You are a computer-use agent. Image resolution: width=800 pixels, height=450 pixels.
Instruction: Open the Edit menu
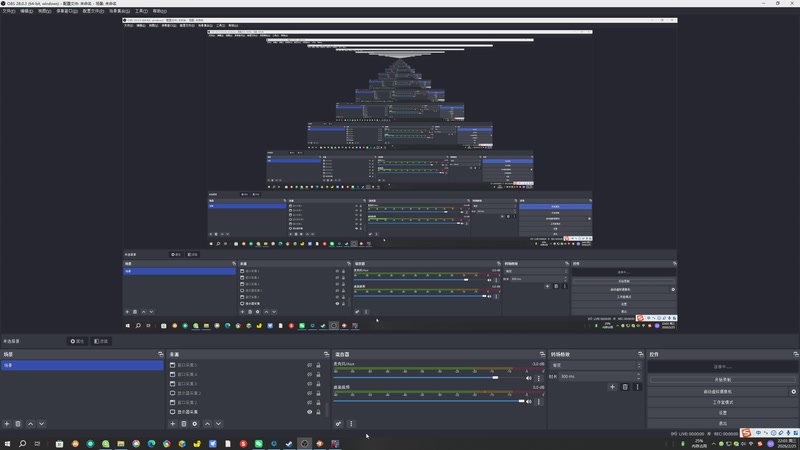click(x=27, y=11)
